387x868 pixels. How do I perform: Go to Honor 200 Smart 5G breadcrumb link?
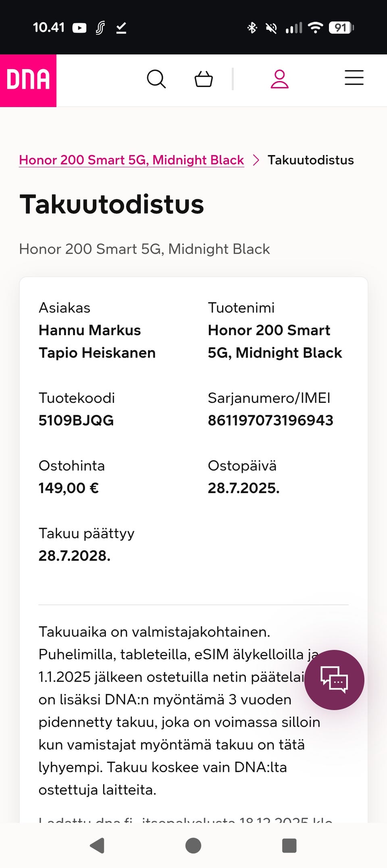(131, 160)
